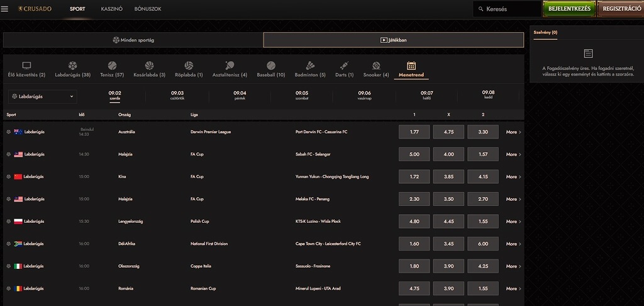Select the Röplabda (1) icon

point(189,65)
